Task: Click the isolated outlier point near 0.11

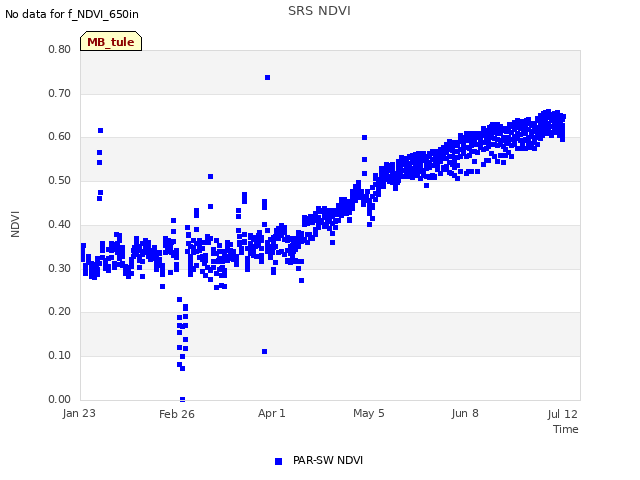Action: pyautogui.click(x=264, y=351)
